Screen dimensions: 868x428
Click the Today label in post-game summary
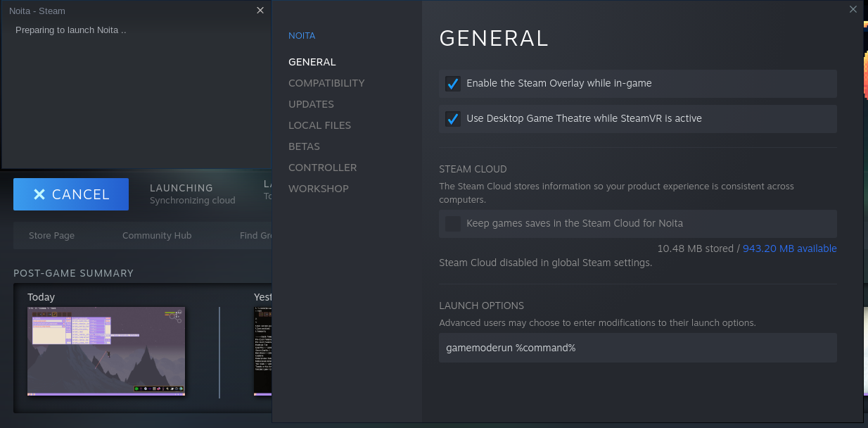click(41, 297)
